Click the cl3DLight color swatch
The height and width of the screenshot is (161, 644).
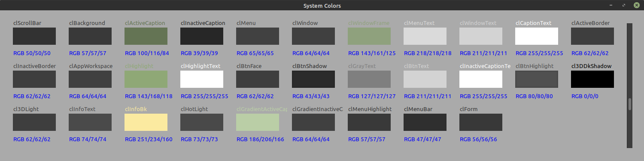pyautogui.click(x=34, y=122)
